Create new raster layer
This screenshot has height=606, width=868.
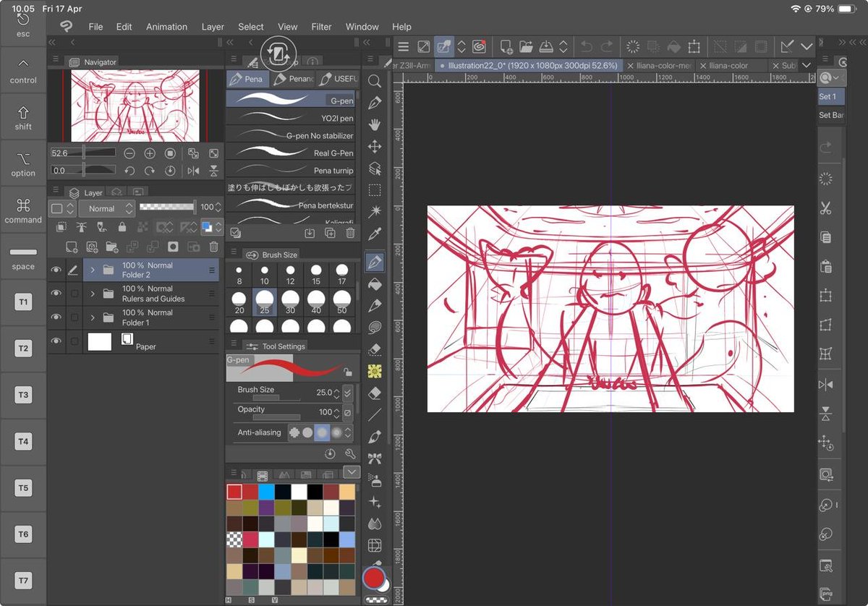point(72,247)
